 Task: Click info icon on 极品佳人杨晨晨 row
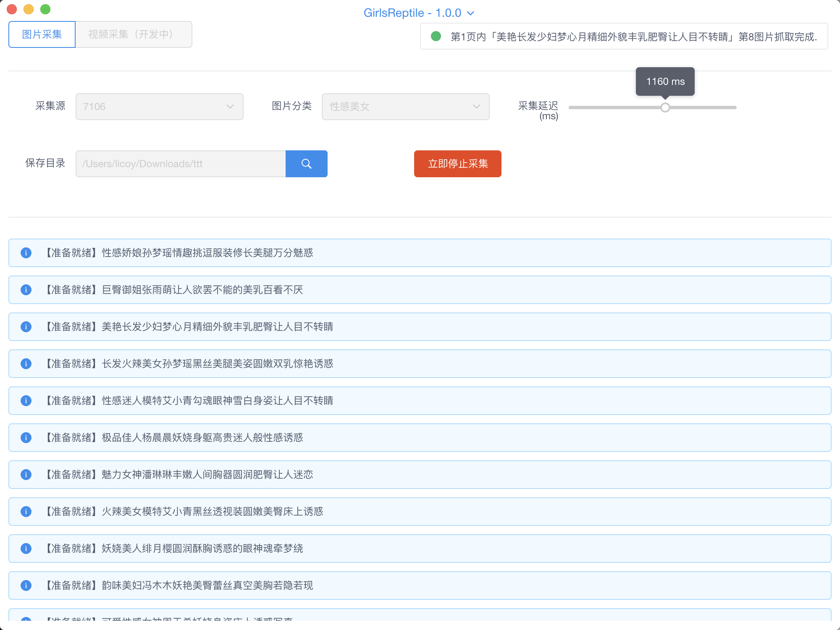pos(26,438)
